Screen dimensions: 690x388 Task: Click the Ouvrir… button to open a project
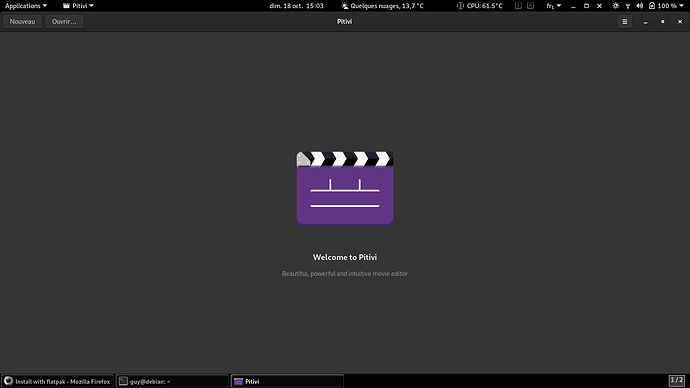[x=64, y=22]
